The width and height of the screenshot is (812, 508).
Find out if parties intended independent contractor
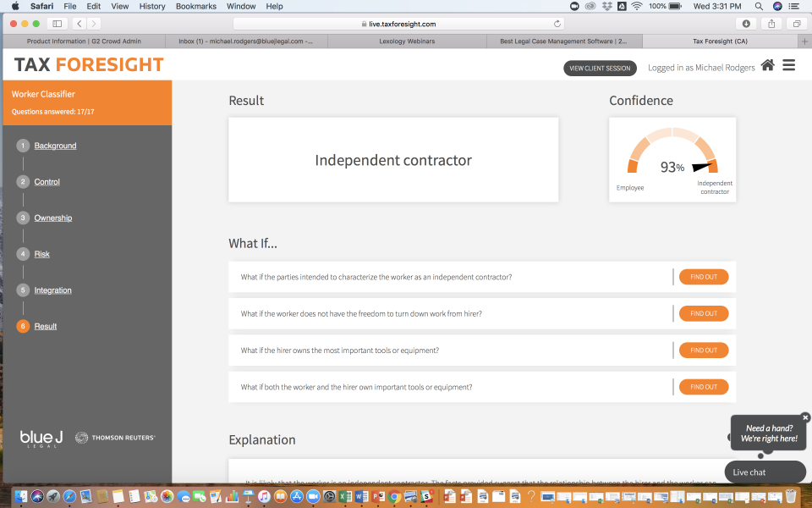coord(703,277)
